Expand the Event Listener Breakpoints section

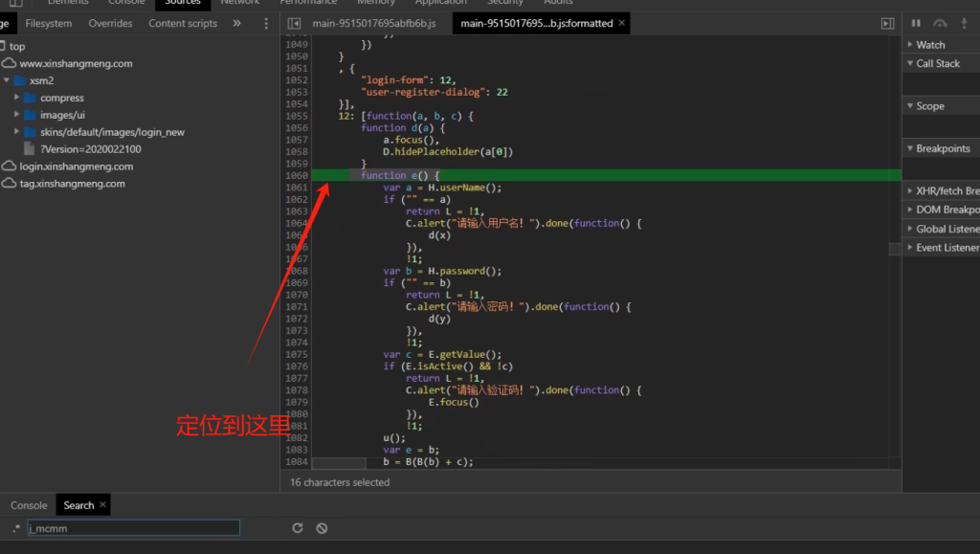click(910, 247)
